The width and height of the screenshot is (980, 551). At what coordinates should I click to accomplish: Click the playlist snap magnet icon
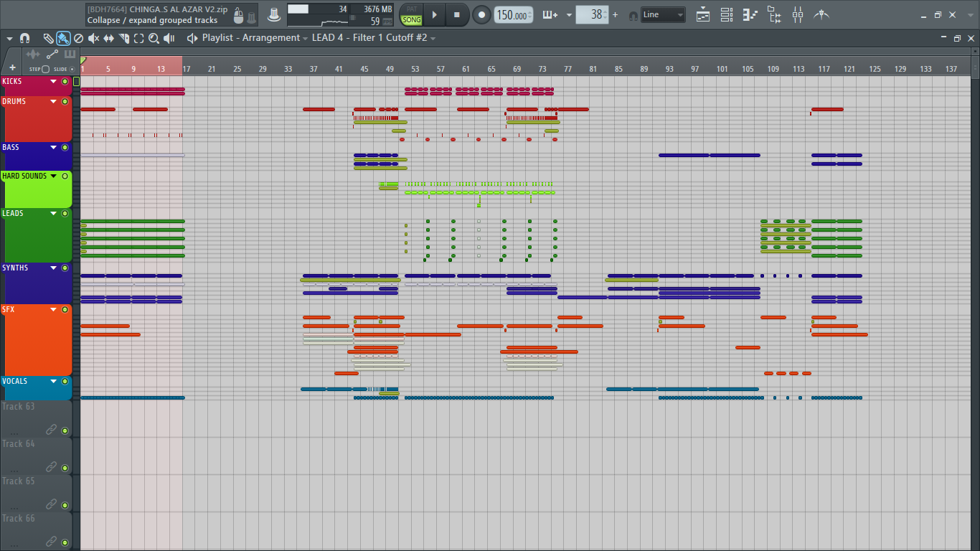point(24,38)
